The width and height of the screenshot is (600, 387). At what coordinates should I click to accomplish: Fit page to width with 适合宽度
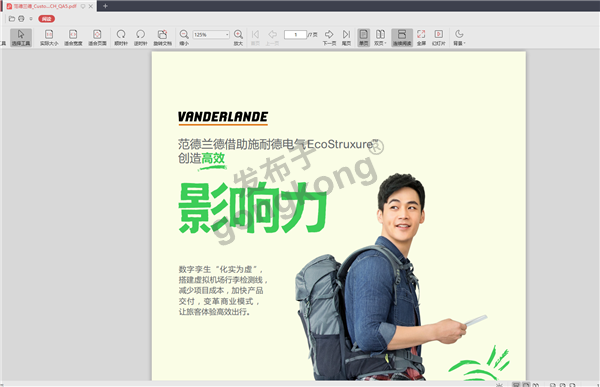pos(73,38)
